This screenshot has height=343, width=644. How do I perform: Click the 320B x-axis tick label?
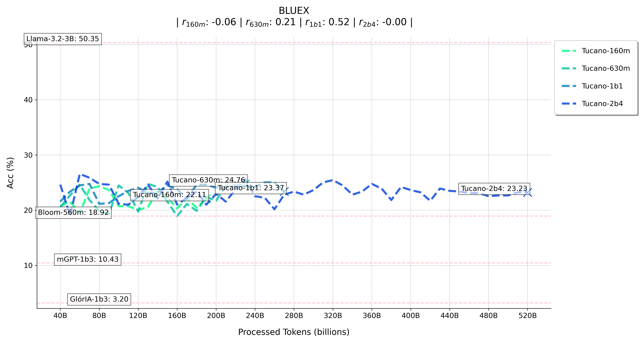[x=333, y=316]
